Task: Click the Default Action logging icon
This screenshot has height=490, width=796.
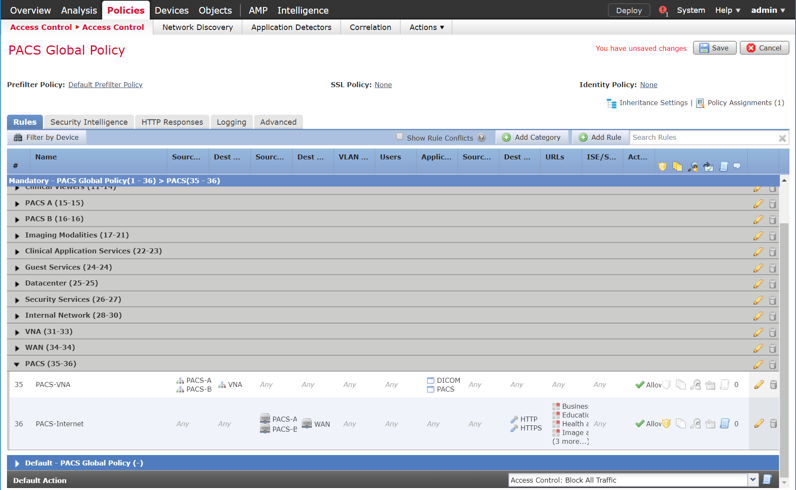Action: click(768, 480)
